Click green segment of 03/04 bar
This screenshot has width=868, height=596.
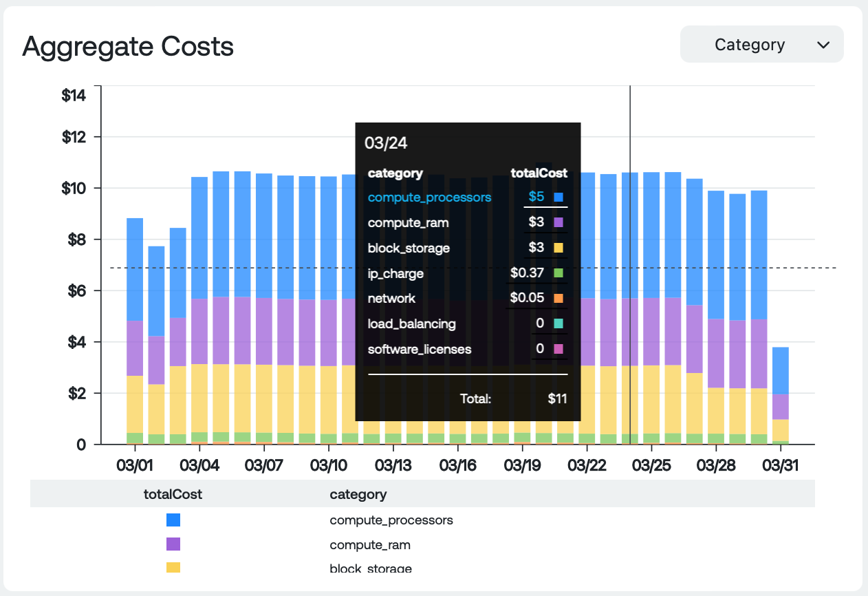click(199, 437)
